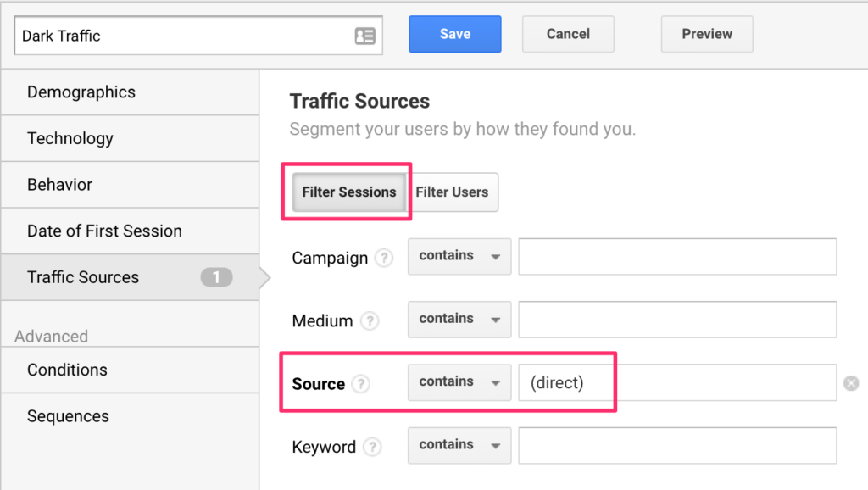
Task: Preview the segment
Action: [707, 34]
